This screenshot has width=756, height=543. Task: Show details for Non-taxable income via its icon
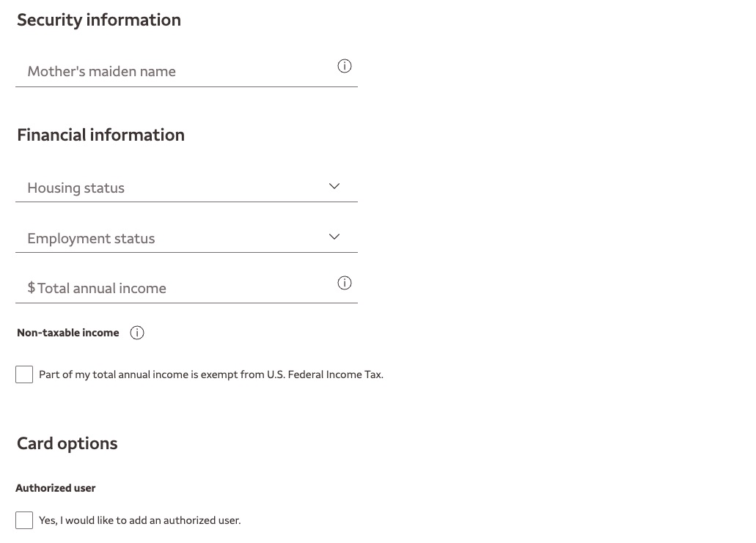pyautogui.click(x=136, y=333)
